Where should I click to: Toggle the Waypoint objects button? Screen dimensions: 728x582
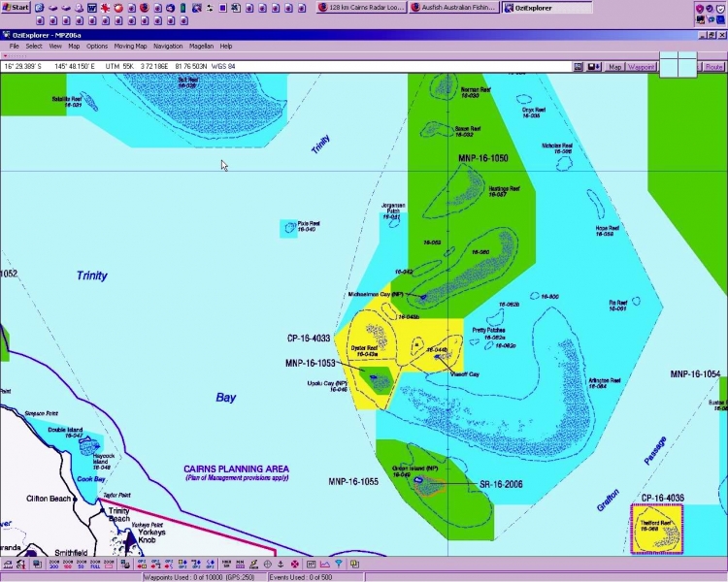click(641, 67)
